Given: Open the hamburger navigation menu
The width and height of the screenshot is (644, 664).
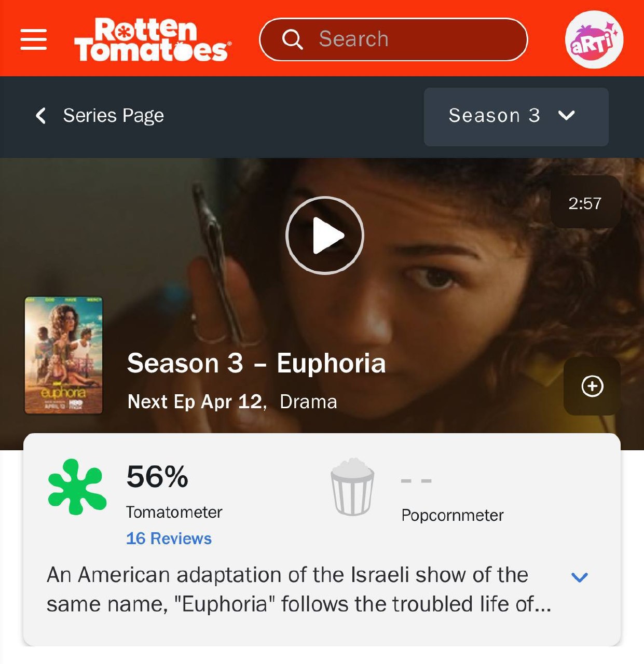Looking at the screenshot, I should (34, 39).
